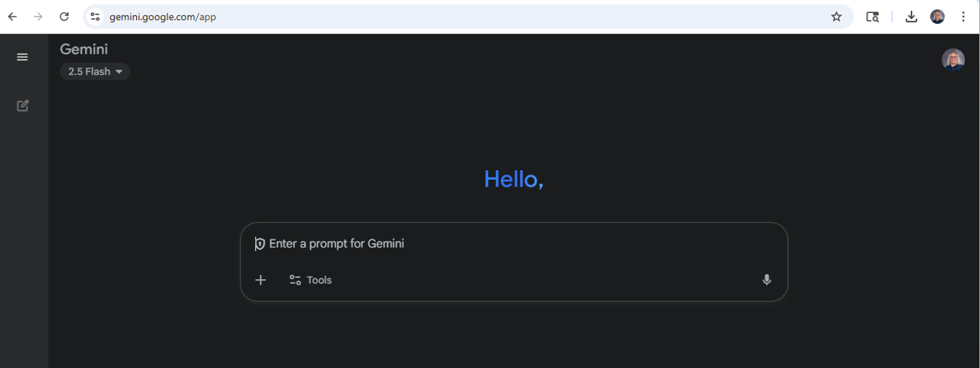The image size is (980, 368).
Task: Focus the Enter a prompt for Gemini field
Action: [x=514, y=244]
